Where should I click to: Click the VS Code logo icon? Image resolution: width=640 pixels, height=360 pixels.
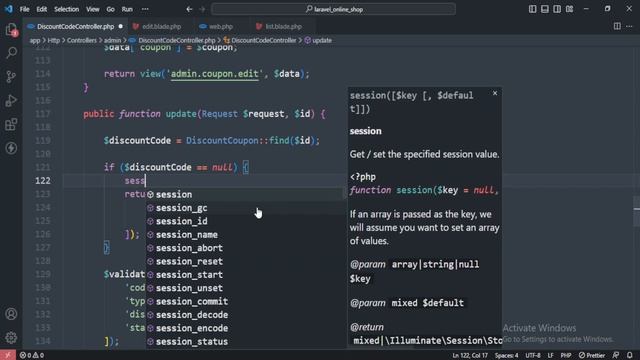point(9,9)
